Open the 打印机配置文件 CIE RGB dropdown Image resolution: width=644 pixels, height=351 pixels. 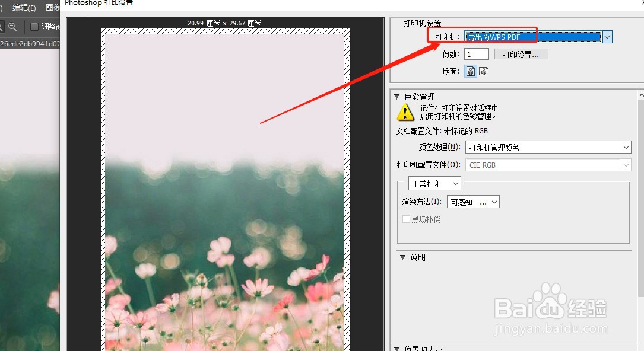[548, 165]
